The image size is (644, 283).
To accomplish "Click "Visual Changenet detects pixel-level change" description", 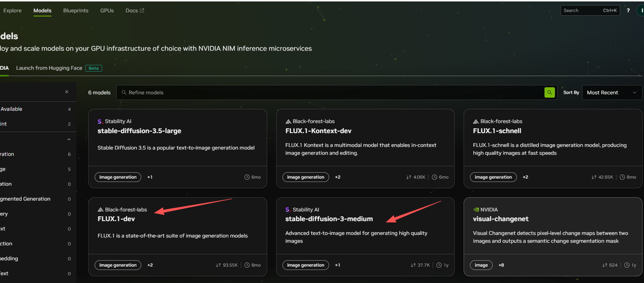I will (550, 237).
